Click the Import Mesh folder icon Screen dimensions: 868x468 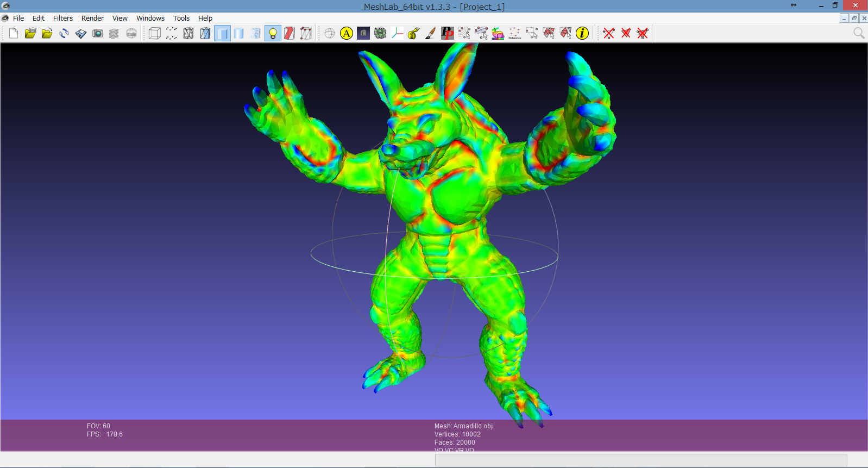pos(47,33)
